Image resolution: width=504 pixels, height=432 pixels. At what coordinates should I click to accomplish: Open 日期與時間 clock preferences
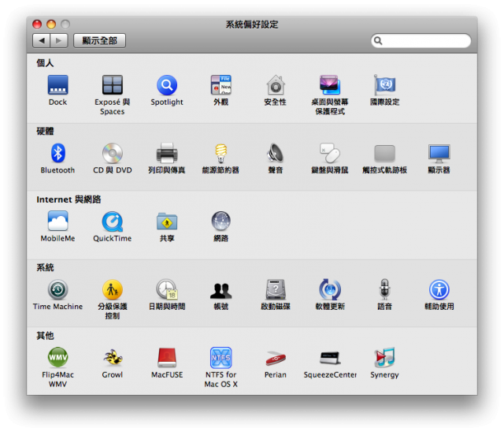(x=167, y=289)
